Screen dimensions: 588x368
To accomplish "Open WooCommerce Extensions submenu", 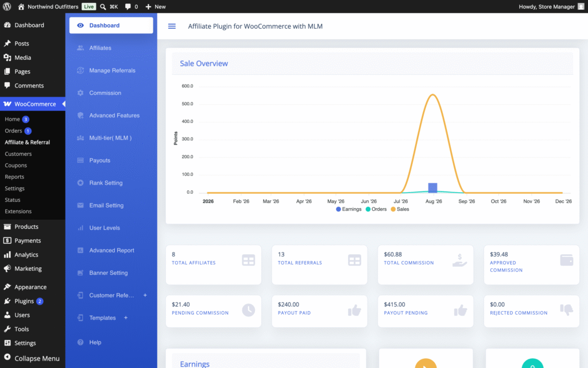I will point(18,212).
